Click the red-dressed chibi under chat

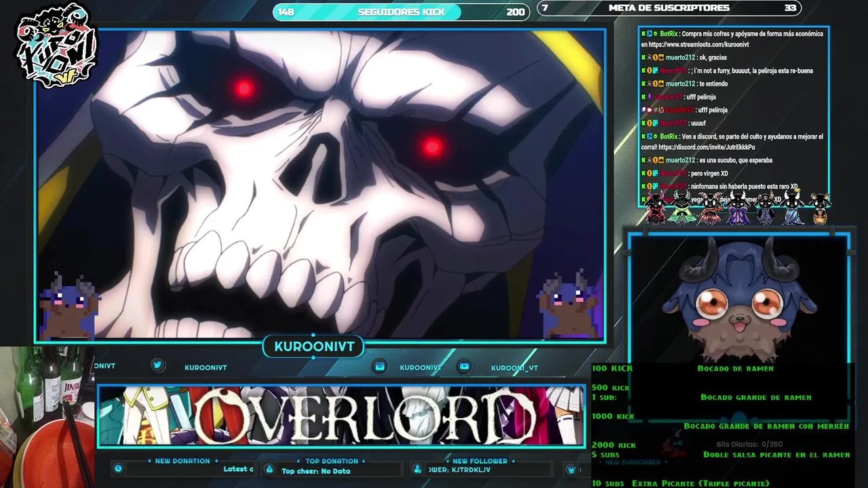tap(656, 208)
